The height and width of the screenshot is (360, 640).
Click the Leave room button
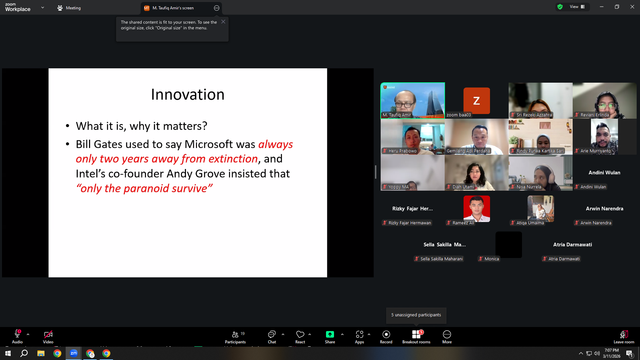click(624, 336)
